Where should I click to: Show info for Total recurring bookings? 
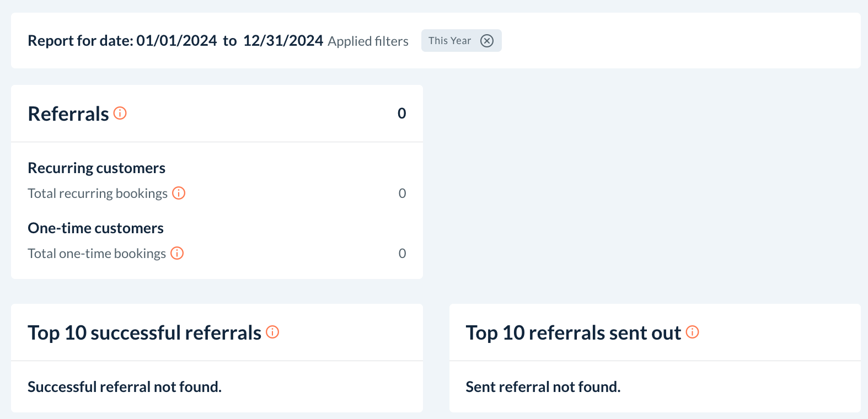coord(179,193)
